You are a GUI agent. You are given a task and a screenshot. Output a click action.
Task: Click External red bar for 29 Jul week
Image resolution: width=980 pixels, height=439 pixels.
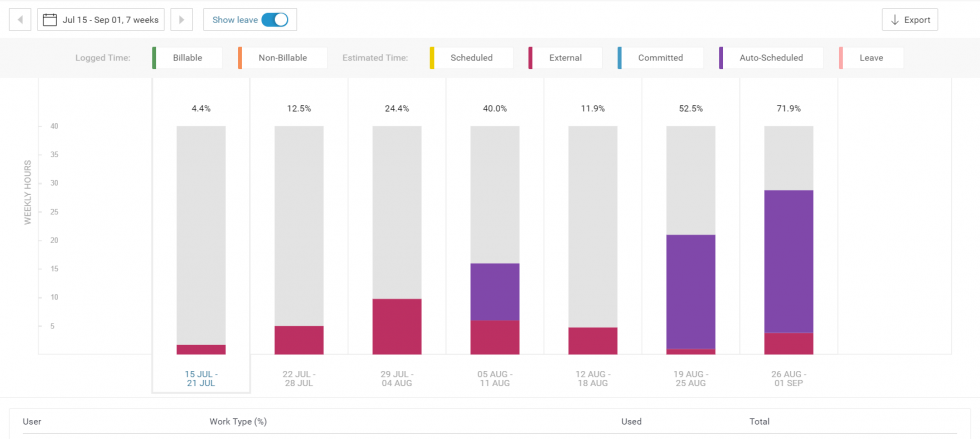pyautogui.click(x=397, y=326)
